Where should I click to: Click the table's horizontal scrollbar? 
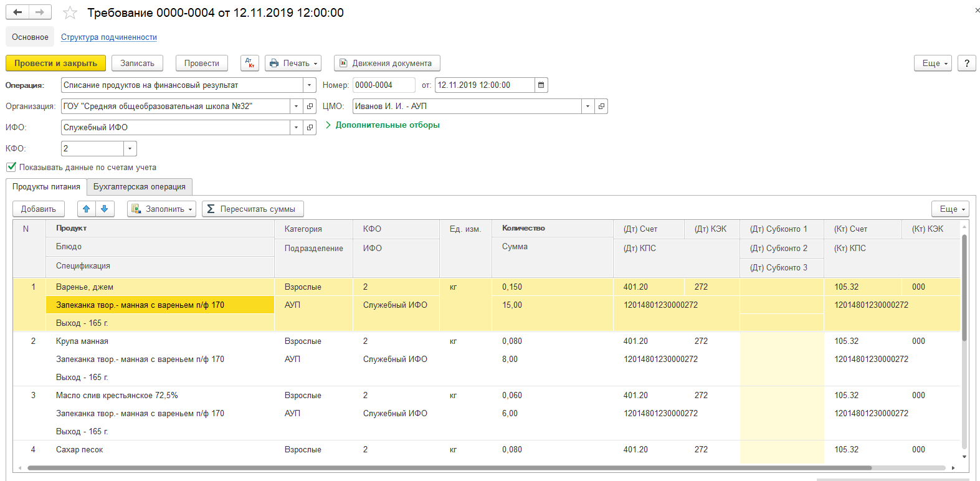[449, 467]
